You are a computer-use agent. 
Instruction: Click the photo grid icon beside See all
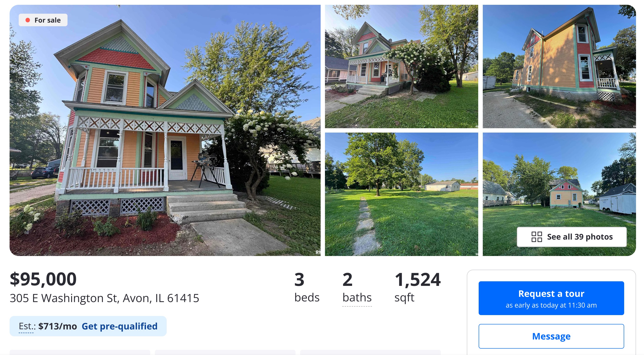(537, 237)
